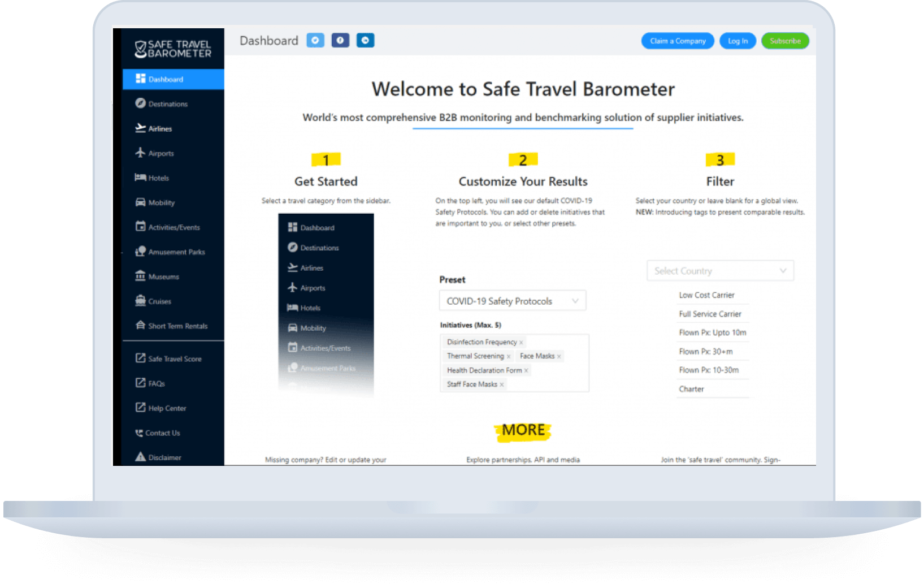Remove the Face Masks initiative tag
This screenshot has width=924, height=588.
559,357
